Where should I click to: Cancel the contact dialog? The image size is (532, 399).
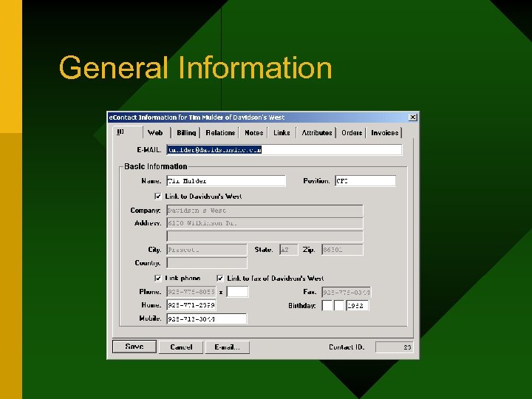click(181, 347)
